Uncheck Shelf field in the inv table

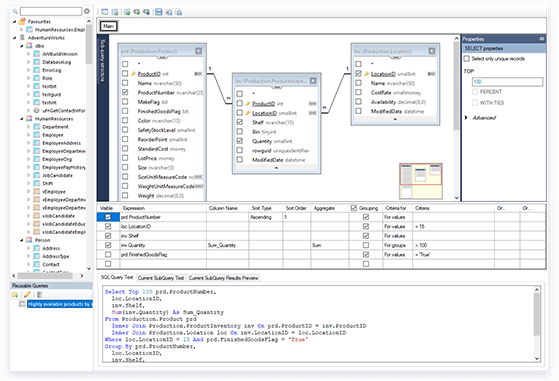pyautogui.click(x=240, y=122)
